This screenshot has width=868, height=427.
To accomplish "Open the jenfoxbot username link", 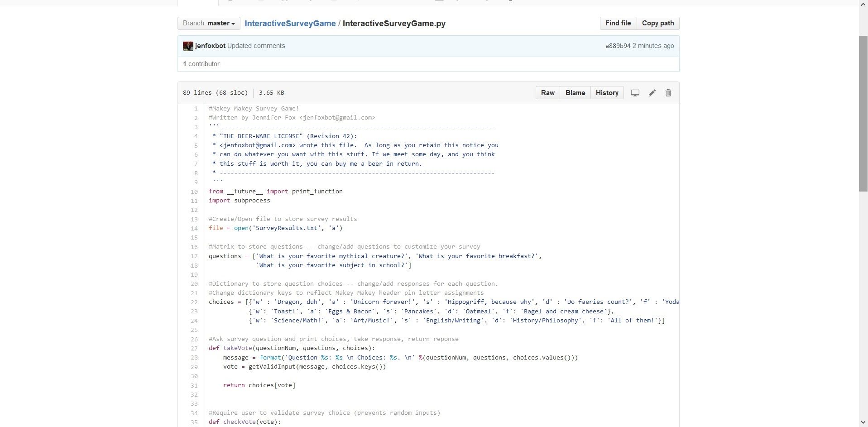I will 210,46.
